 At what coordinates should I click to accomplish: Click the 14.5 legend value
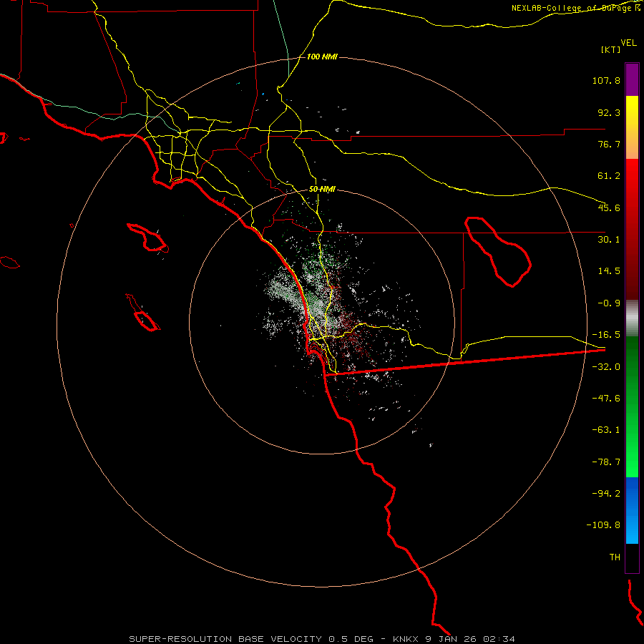(x=609, y=271)
